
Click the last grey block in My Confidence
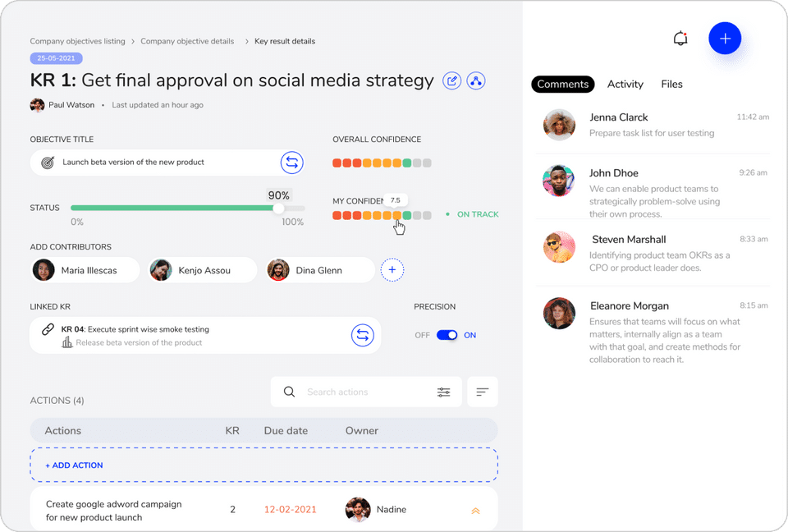(427, 215)
